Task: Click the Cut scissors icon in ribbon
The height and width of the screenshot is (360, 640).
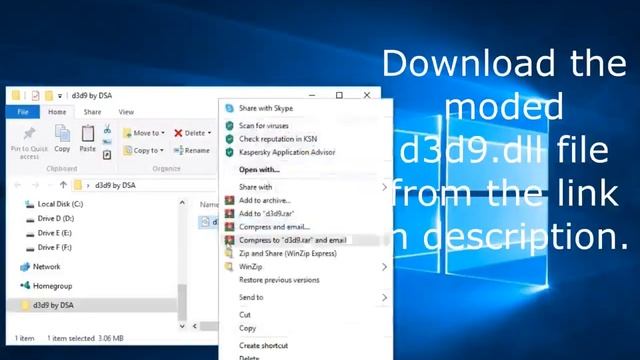Action: click(107, 130)
